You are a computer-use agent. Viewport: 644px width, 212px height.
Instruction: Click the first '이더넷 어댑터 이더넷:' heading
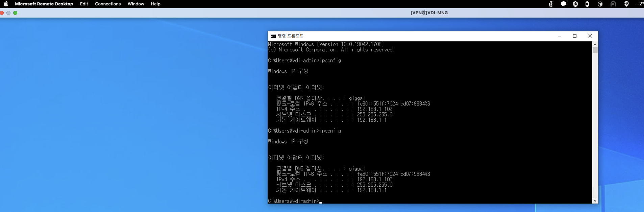coord(296,87)
